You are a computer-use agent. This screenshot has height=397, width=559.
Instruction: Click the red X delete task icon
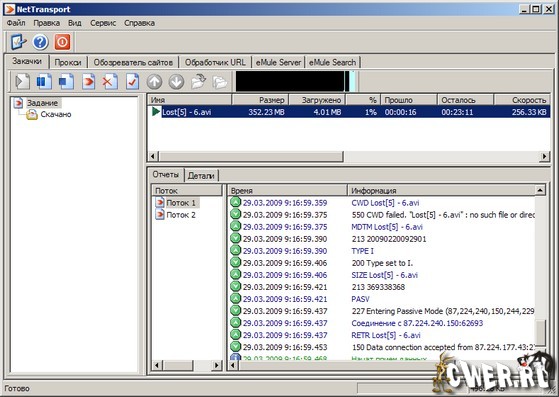coord(110,81)
